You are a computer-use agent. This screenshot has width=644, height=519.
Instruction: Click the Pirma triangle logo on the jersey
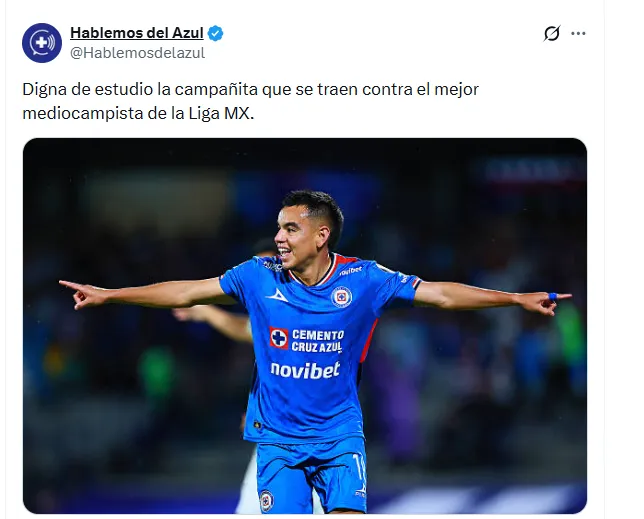pos(277,296)
